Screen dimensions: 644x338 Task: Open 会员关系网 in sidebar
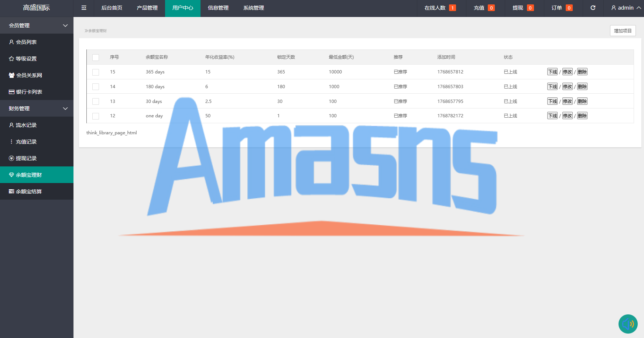37,75
